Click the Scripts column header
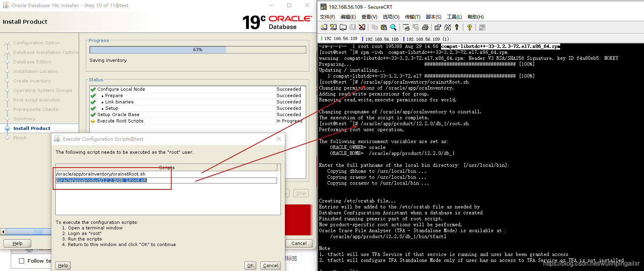 (x=167, y=168)
